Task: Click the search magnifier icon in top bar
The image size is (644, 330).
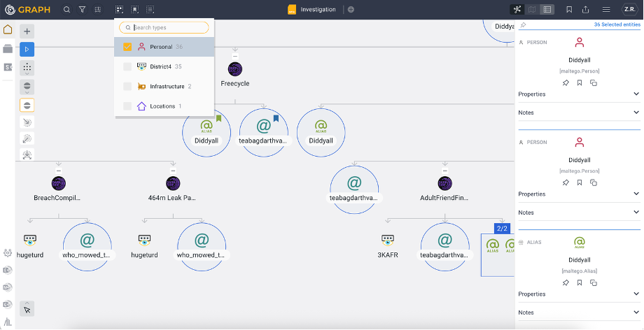Action: pos(67,10)
